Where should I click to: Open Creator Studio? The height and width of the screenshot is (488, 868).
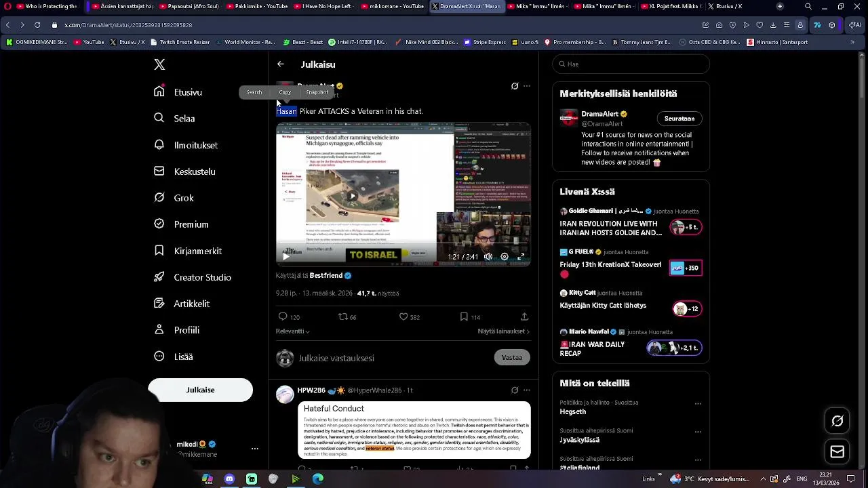point(193,277)
